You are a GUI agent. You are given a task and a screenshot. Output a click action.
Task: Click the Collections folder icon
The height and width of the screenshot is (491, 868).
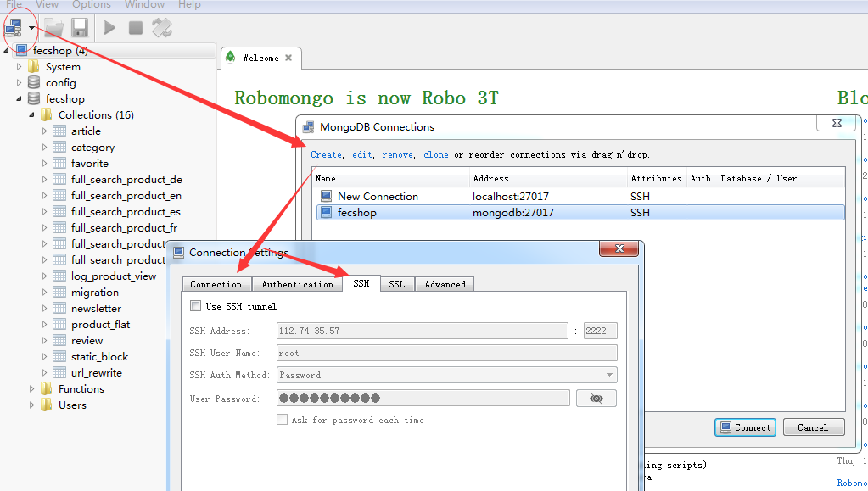(47, 114)
